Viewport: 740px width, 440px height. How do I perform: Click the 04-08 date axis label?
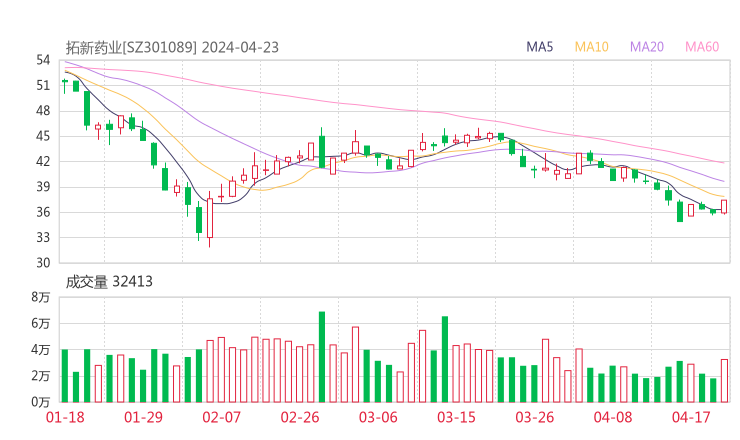[x=613, y=417]
